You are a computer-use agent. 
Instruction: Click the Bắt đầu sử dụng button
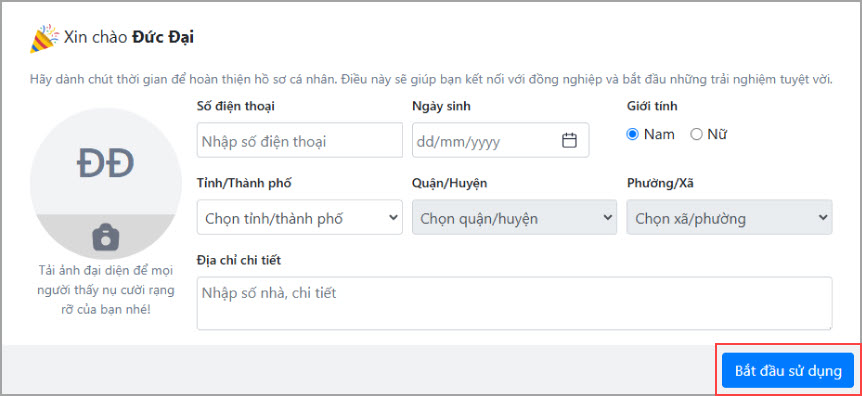(788, 370)
